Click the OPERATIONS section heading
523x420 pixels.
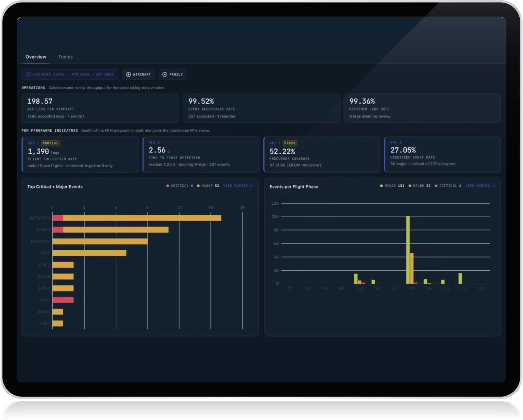pos(33,88)
